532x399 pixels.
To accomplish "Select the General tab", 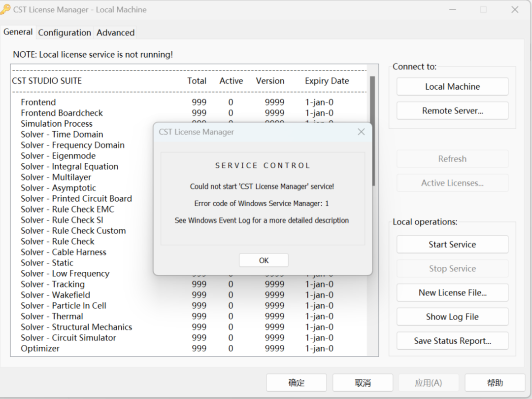I will pyautogui.click(x=18, y=32).
